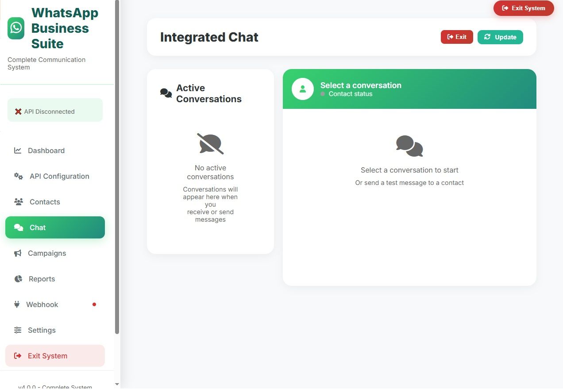Click the Campaigns megaphone icon
The height and width of the screenshot is (392, 563).
18,253
